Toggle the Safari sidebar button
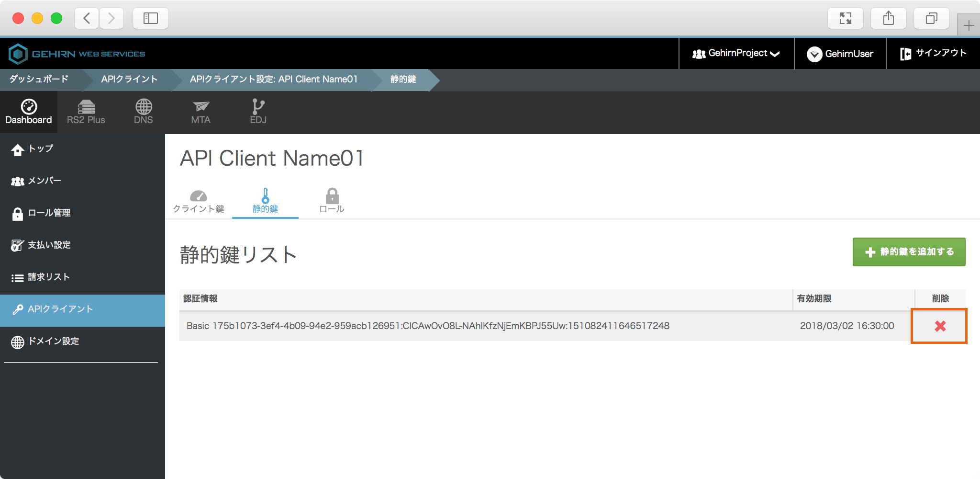The image size is (980, 479). click(x=150, y=19)
